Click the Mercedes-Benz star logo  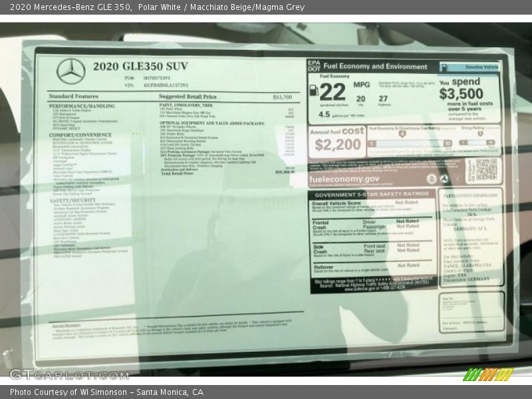click(71, 71)
